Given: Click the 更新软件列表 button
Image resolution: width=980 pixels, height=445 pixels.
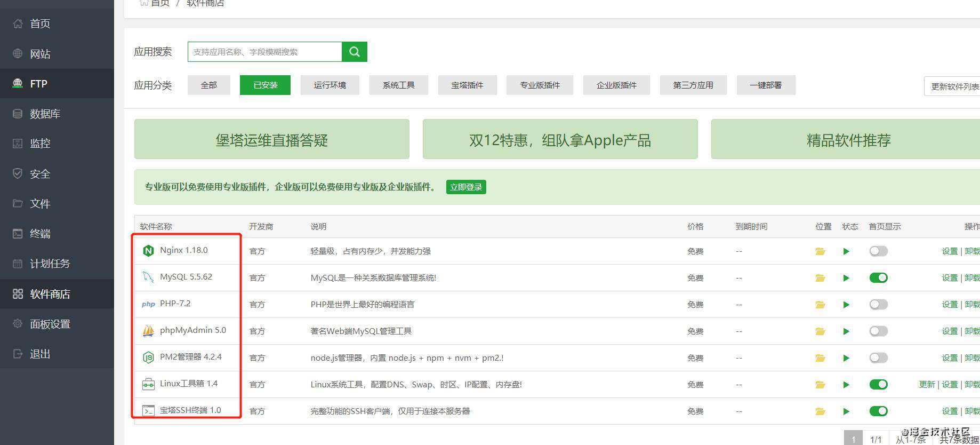Looking at the screenshot, I should (x=953, y=86).
